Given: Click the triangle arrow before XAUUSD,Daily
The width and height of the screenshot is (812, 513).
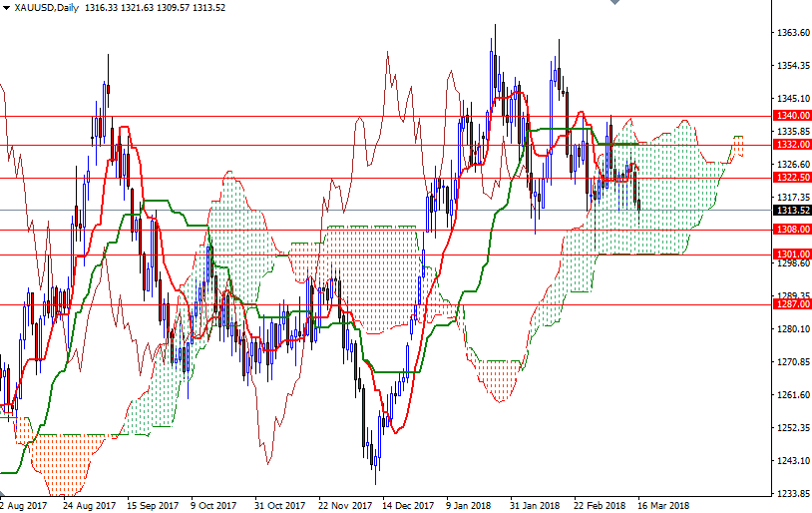Looking at the screenshot, I should [x=6, y=8].
